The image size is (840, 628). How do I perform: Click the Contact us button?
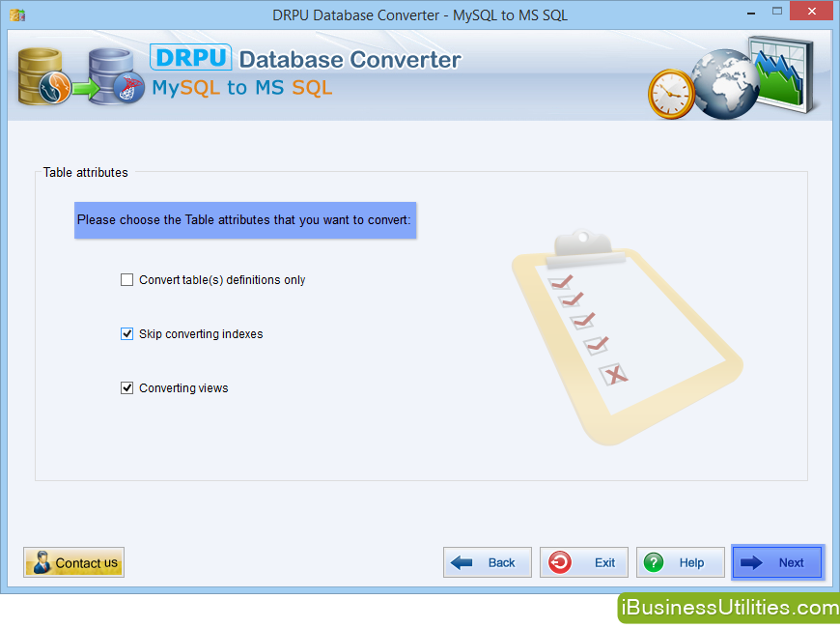coord(74,562)
